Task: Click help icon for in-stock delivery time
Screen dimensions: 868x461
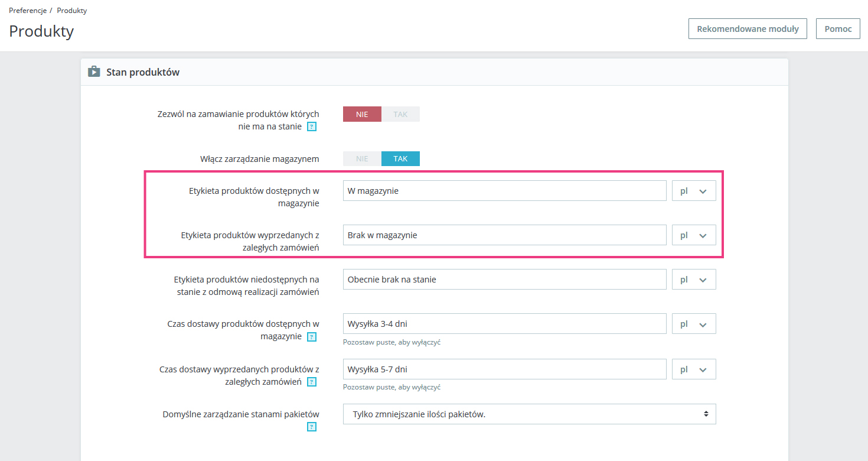Action: pyautogui.click(x=312, y=337)
